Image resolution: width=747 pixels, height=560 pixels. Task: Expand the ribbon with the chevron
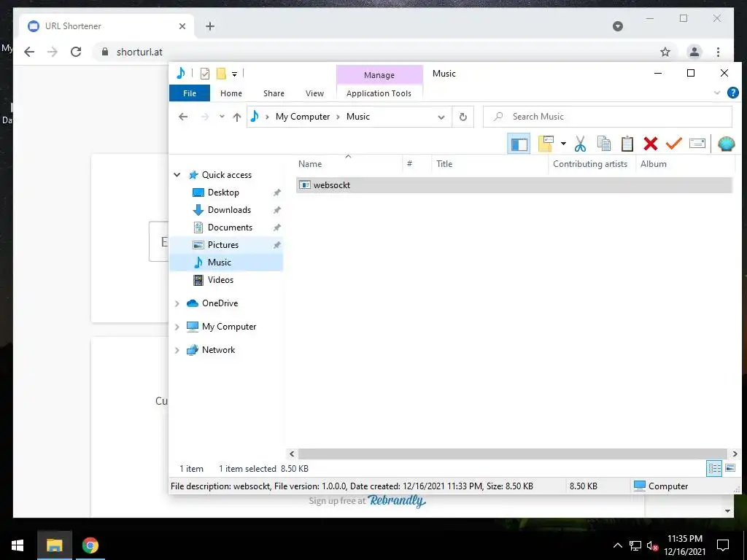[x=717, y=93]
